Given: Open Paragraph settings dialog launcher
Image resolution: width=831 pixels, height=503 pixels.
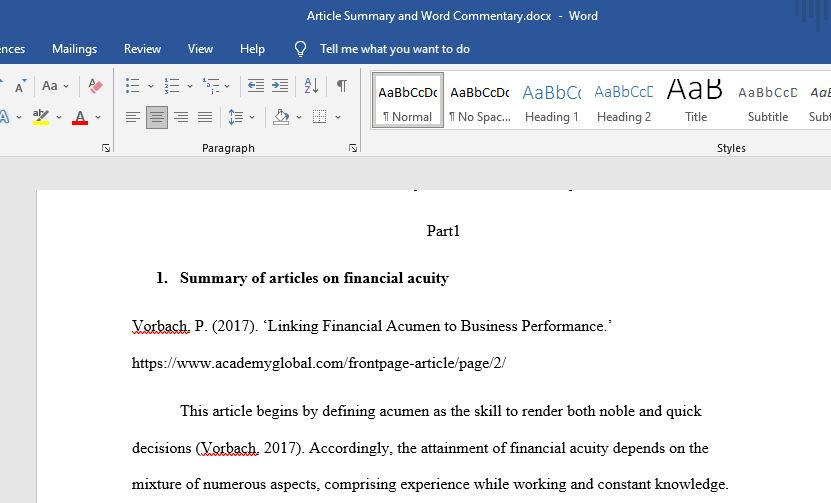Looking at the screenshot, I should pyautogui.click(x=353, y=148).
